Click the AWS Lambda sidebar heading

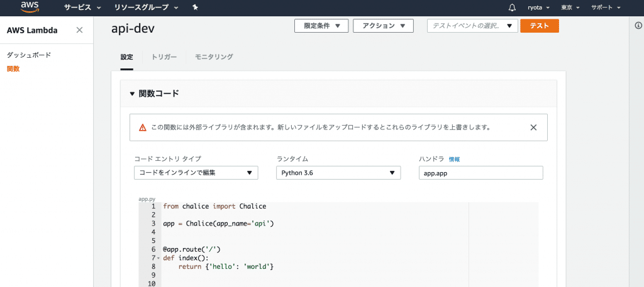click(x=32, y=30)
